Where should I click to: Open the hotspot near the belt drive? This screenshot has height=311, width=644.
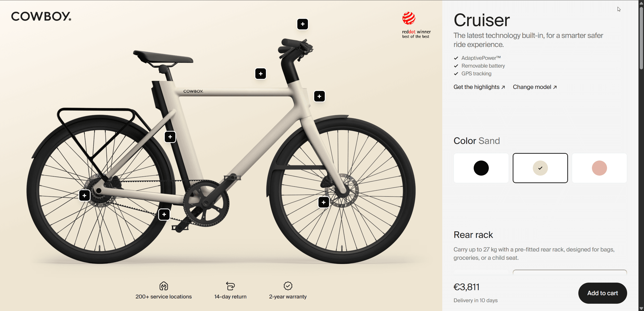tap(164, 215)
